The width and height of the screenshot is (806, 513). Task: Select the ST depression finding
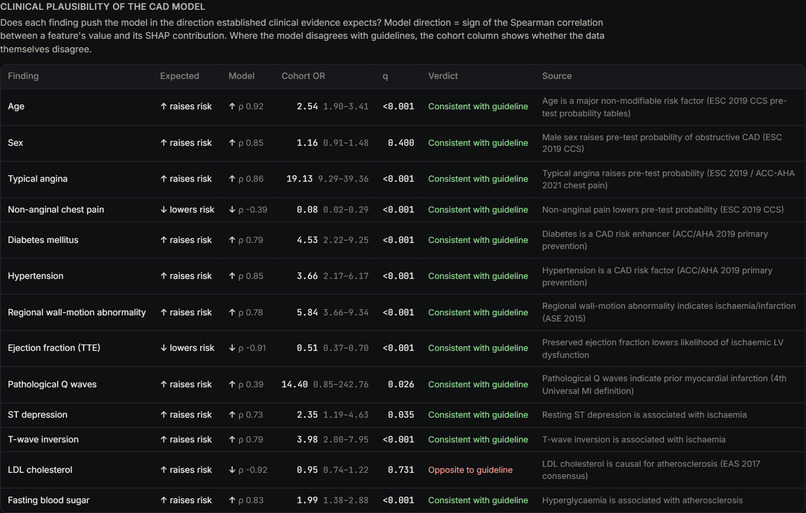[38, 415]
